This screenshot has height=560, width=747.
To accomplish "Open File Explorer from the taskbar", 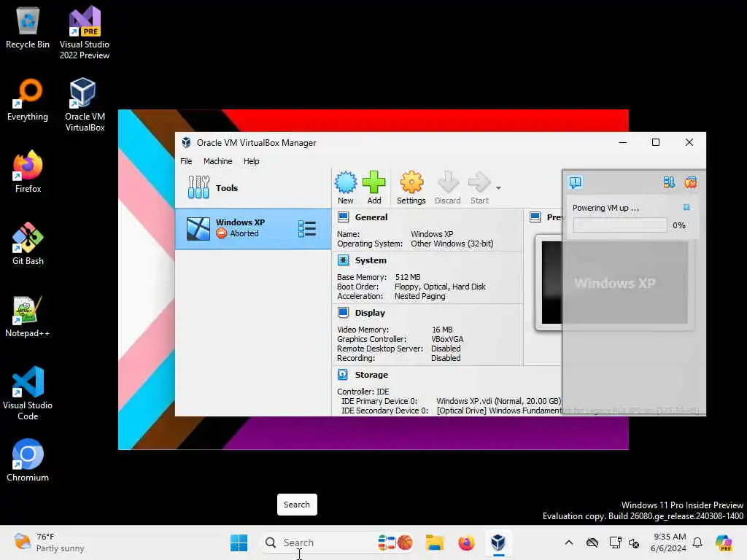I will click(435, 542).
